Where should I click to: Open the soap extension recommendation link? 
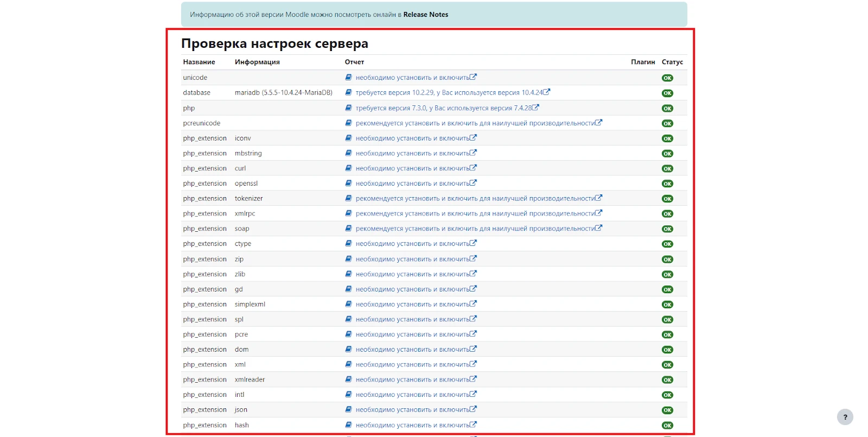475,229
